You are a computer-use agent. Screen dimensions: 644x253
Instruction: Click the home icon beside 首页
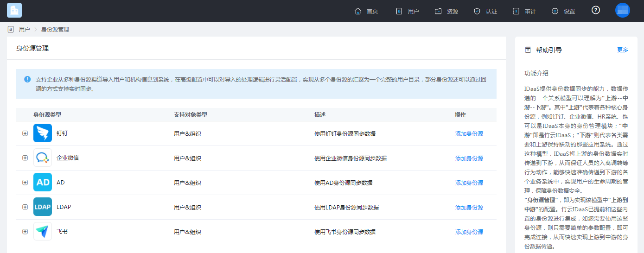point(358,11)
